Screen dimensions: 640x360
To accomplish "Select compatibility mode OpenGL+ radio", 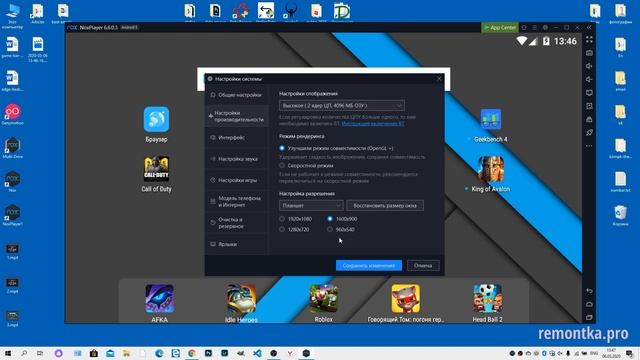I will (282, 148).
